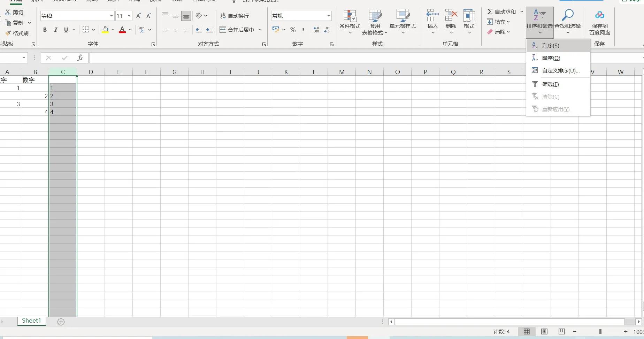Apply comma style
This screenshot has width=644, height=339.
303,30
